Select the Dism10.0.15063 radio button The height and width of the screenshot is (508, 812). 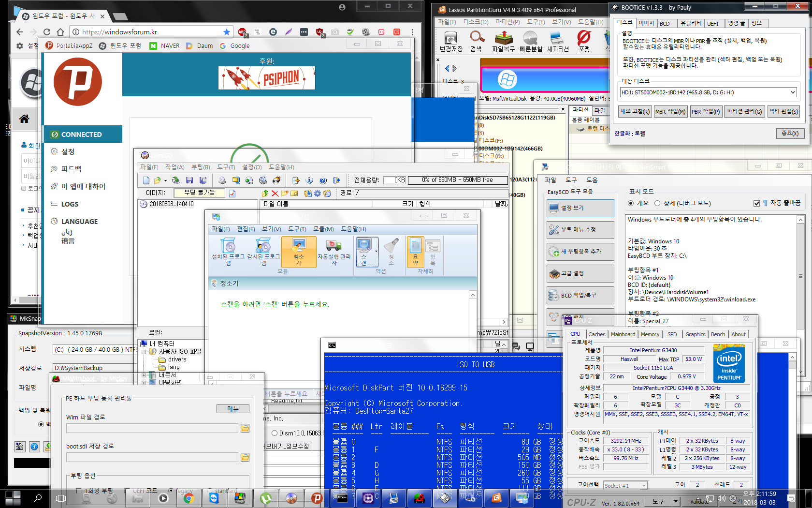[x=275, y=433]
